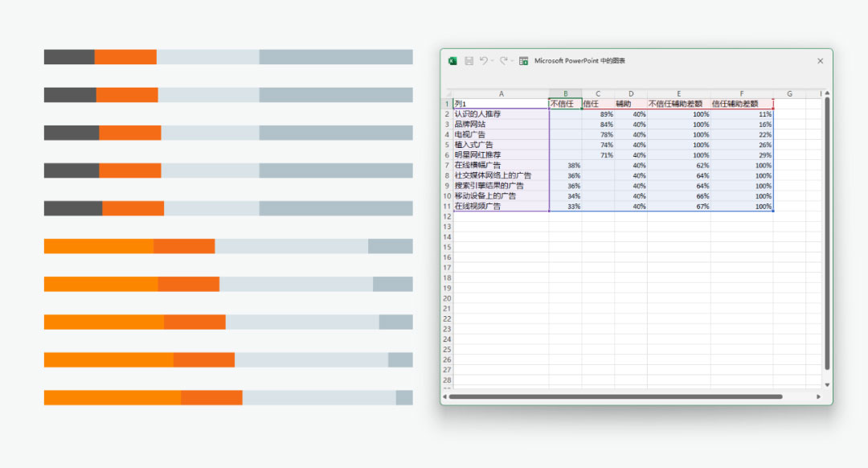Select the 不信任辅助差额 header cell

[x=678, y=104]
